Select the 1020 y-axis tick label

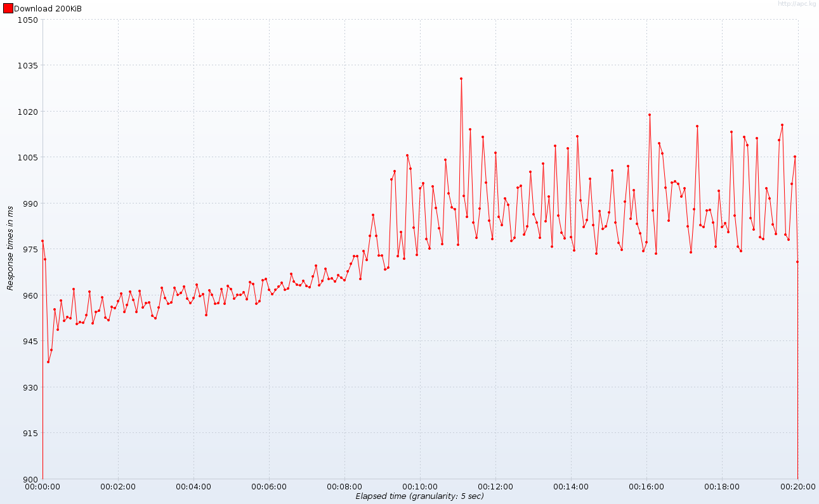[29, 112]
